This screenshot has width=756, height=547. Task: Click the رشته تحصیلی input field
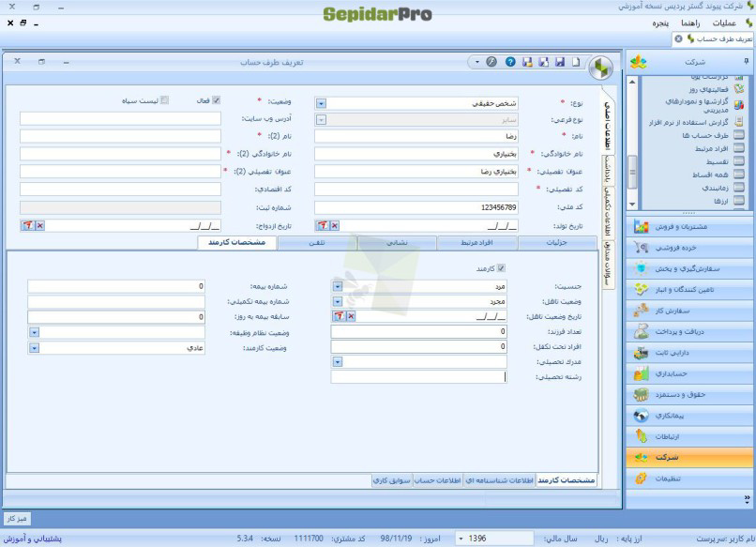418,377
